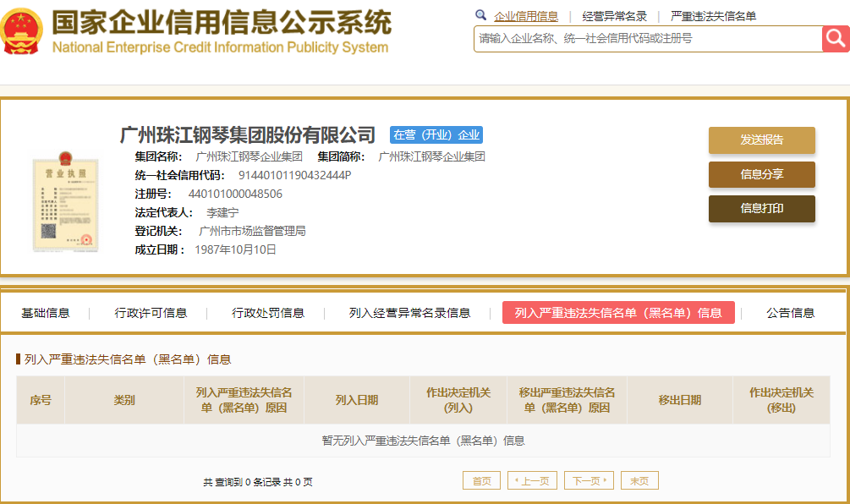Viewport: 850px width, 504px height.
Task: Select 严重违法失信名单 search category
Action: point(713,16)
